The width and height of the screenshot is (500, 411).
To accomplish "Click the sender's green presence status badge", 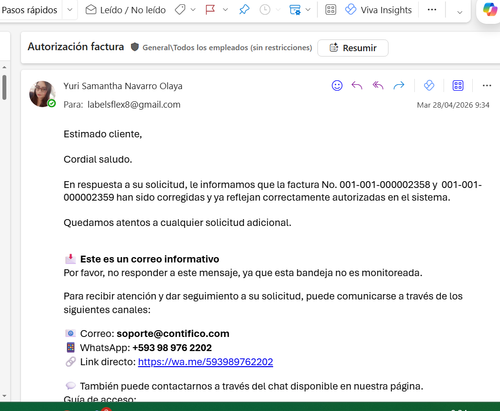I will [52, 103].
